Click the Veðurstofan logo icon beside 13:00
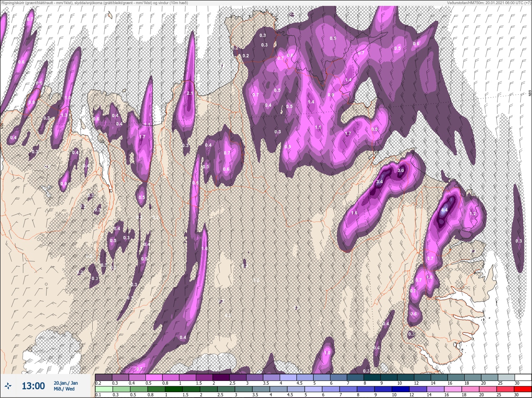532x398 pixels. [x=8, y=386]
